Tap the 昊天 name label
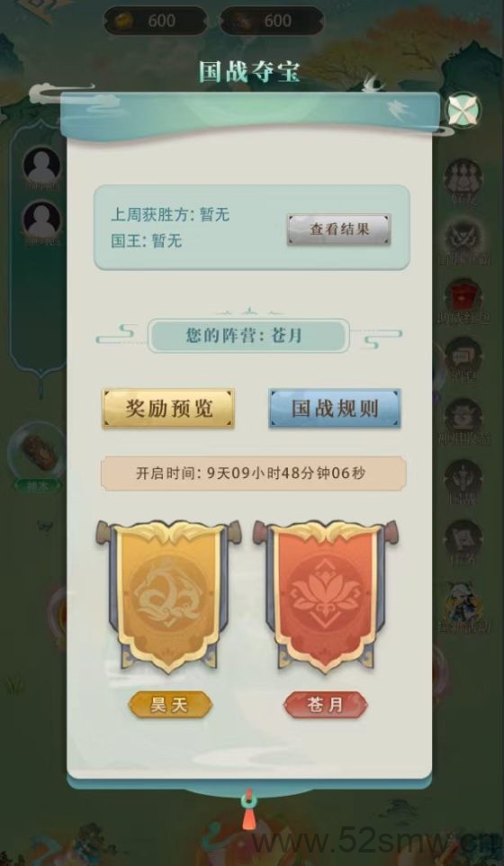Viewport: 504px width, 866px height. click(170, 705)
